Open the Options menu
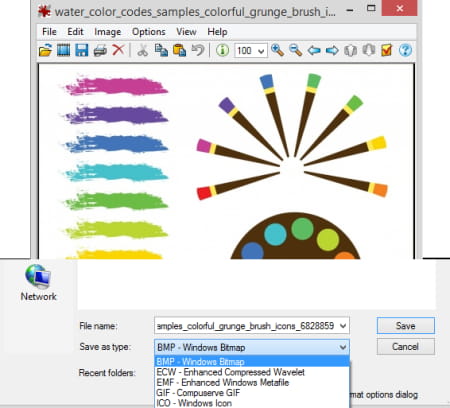The image size is (450, 408). tap(149, 32)
